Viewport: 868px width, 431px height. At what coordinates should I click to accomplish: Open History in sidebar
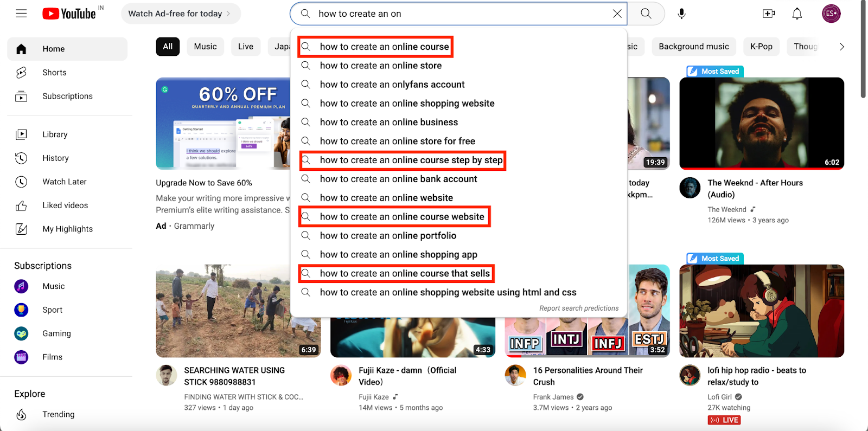(67, 158)
